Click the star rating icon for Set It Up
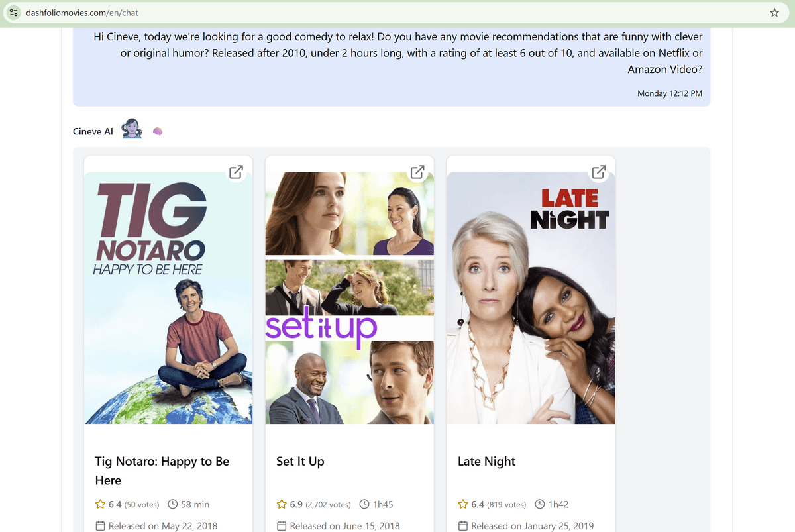Screen dimensions: 795x532 coord(282,504)
